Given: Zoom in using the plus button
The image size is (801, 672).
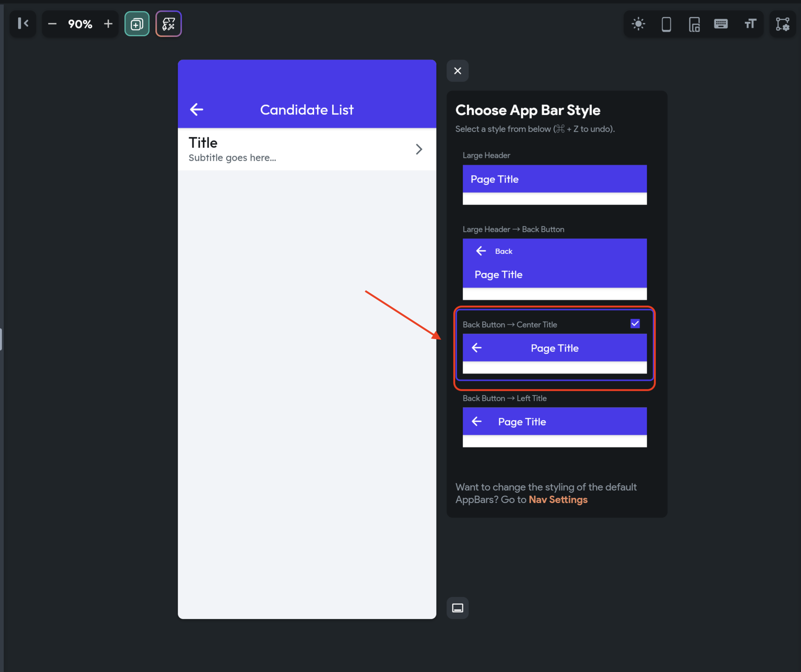Looking at the screenshot, I should pyautogui.click(x=108, y=24).
